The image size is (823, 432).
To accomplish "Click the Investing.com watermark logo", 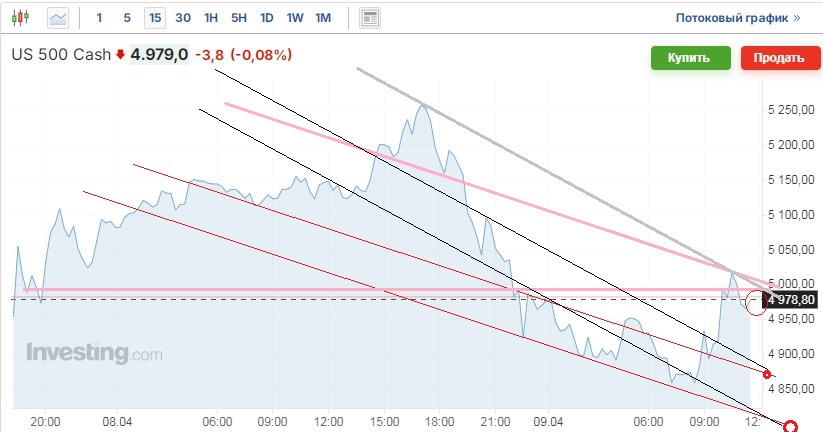I will click(94, 353).
